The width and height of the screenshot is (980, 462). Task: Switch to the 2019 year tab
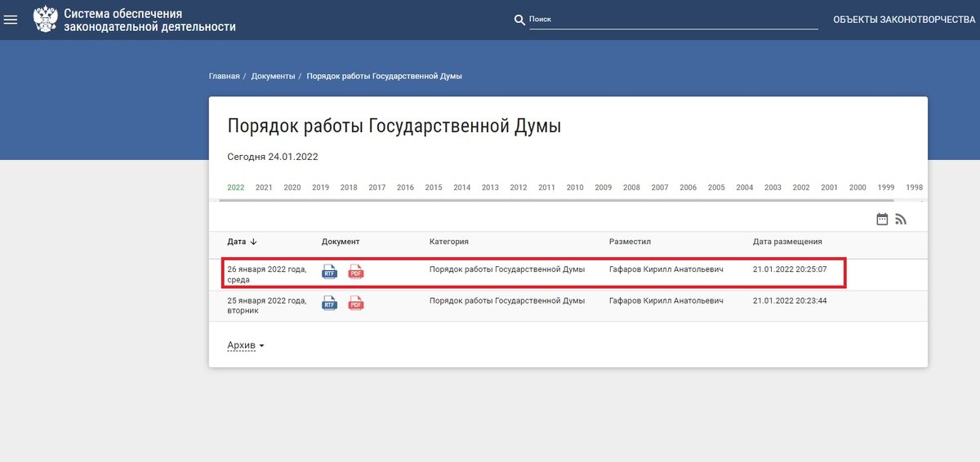[321, 187]
